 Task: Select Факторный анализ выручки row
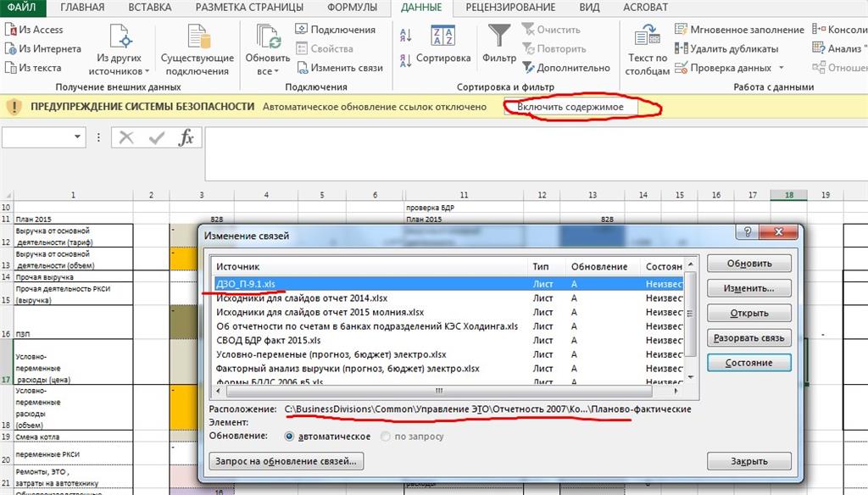coord(448,369)
